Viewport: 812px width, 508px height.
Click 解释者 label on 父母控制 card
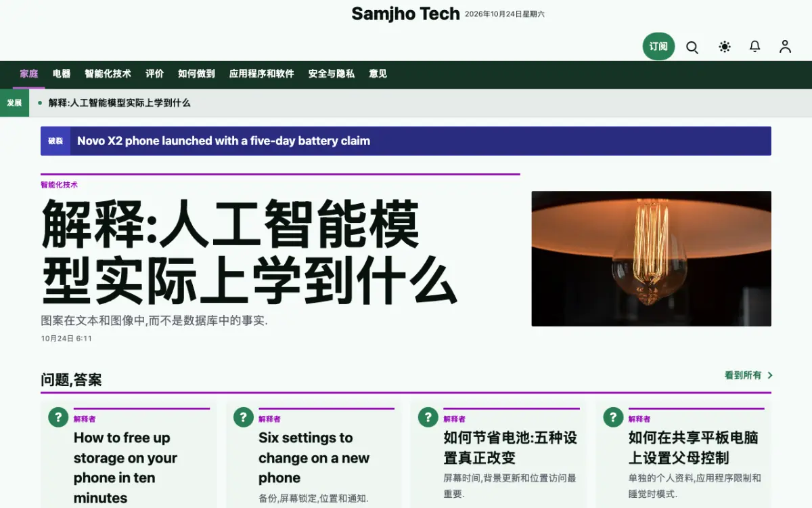pyautogui.click(x=639, y=419)
